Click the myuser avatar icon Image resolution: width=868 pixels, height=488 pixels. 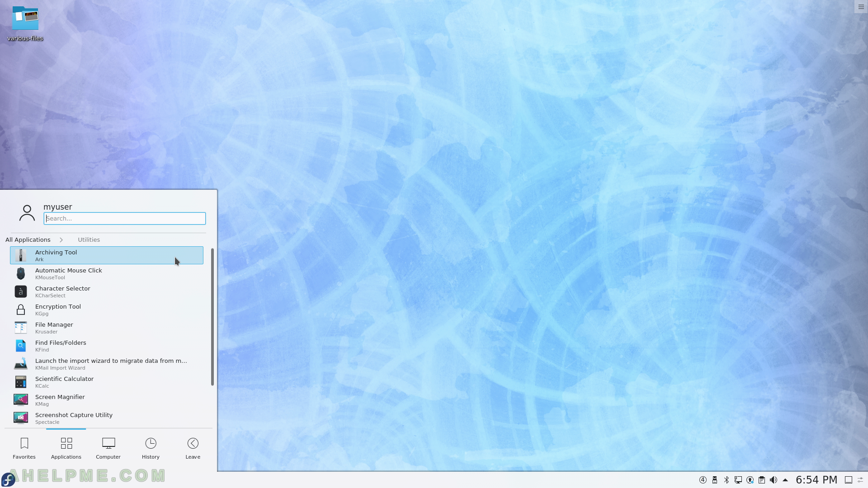(27, 213)
